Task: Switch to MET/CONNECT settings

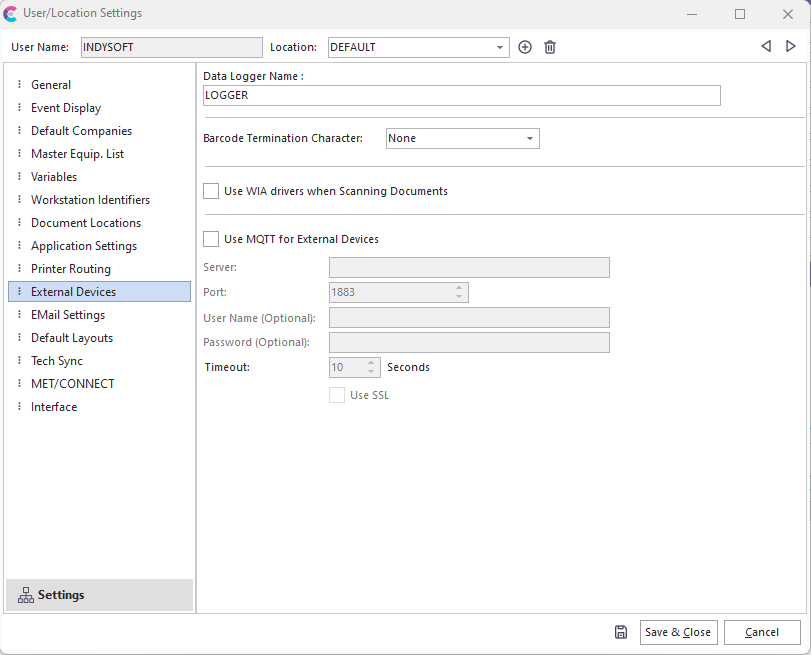Action: point(72,384)
